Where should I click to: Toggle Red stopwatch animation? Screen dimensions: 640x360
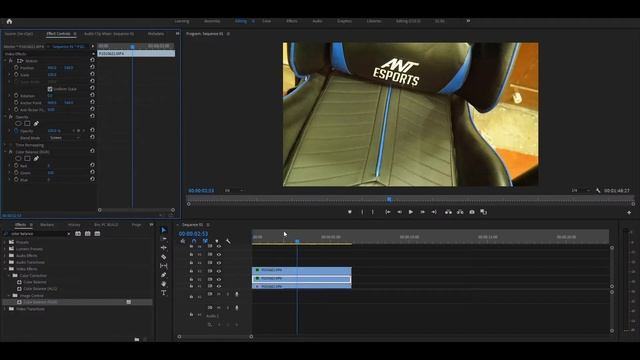click(16, 166)
